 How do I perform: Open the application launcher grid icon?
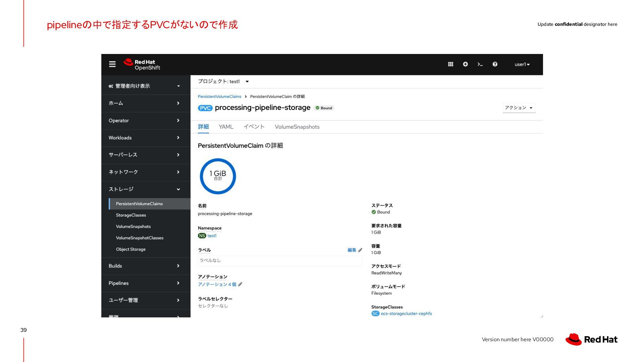[x=450, y=64]
